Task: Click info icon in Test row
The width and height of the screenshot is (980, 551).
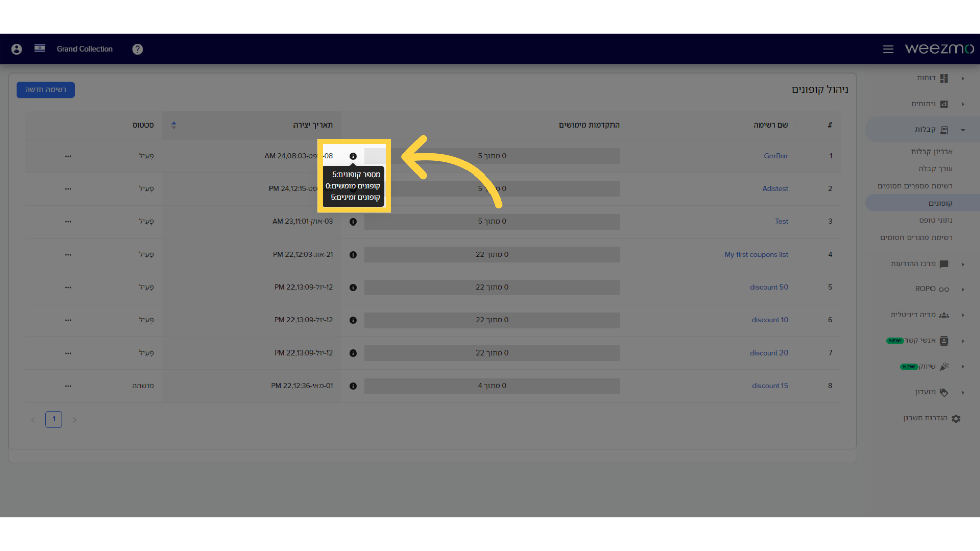Action: [353, 222]
